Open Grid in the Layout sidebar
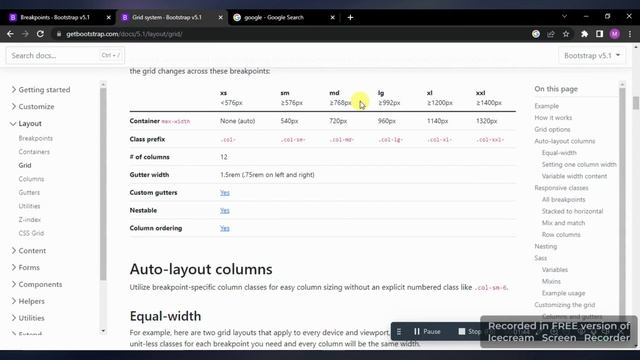This screenshot has height=360, width=640. [x=25, y=165]
